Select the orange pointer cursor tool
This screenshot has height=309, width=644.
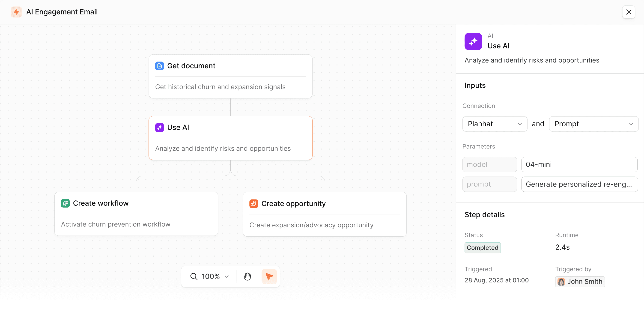[269, 276]
